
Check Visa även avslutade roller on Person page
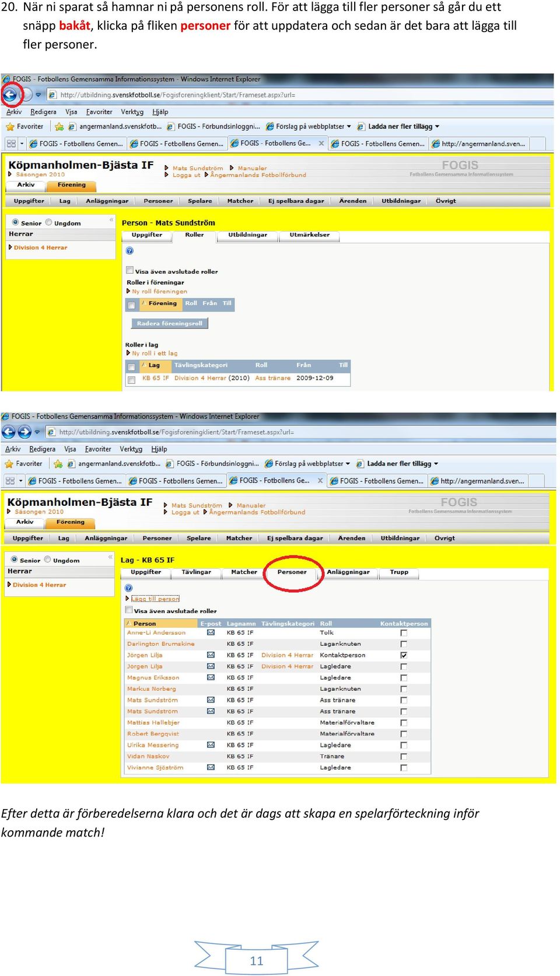[x=129, y=271]
